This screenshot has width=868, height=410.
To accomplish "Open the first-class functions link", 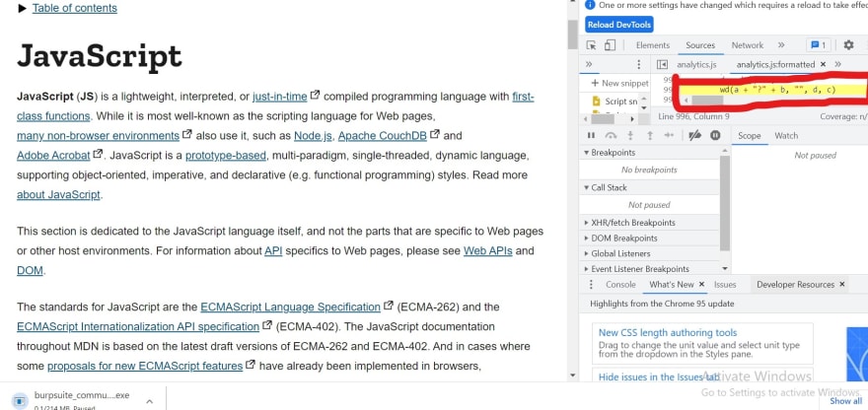I will coord(523,97).
